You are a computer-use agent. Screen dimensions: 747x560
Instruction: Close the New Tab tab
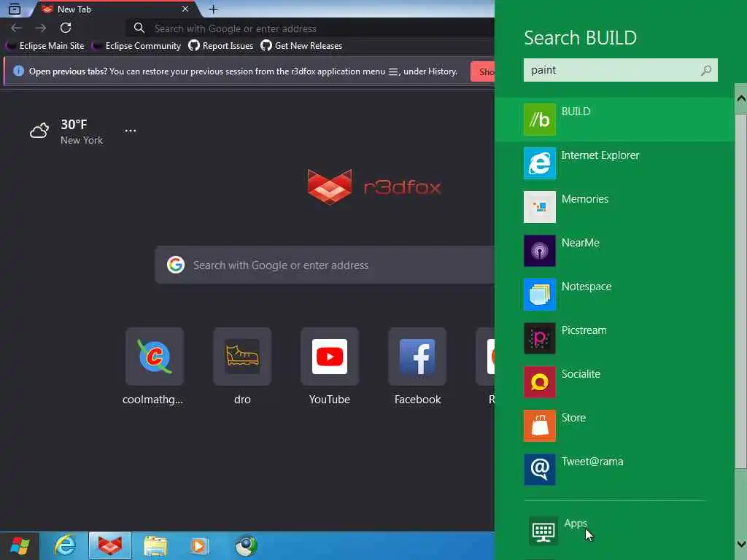pos(185,9)
